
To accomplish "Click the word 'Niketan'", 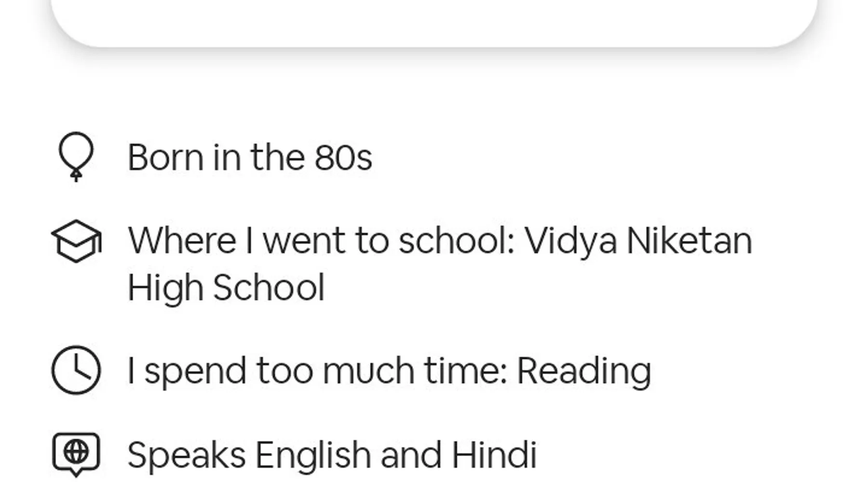I will pyautogui.click(x=690, y=241).
